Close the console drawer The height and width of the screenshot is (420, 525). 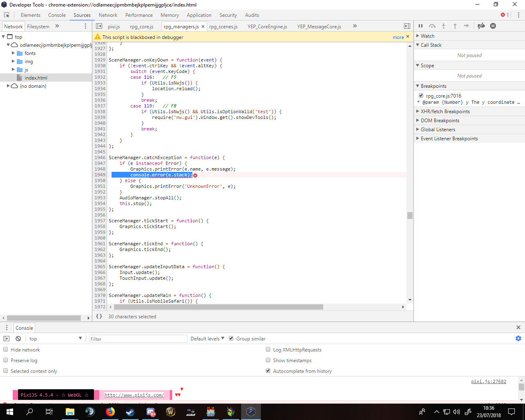518,327
